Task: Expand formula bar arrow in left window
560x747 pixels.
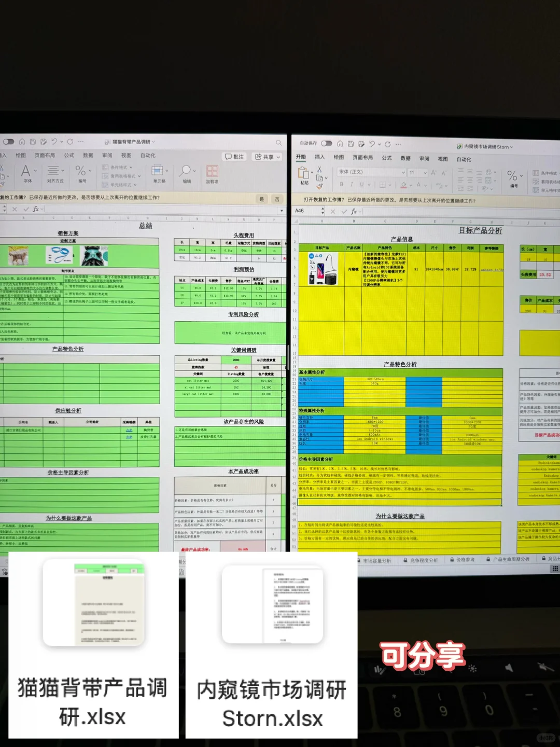Action: tap(282, 211)
